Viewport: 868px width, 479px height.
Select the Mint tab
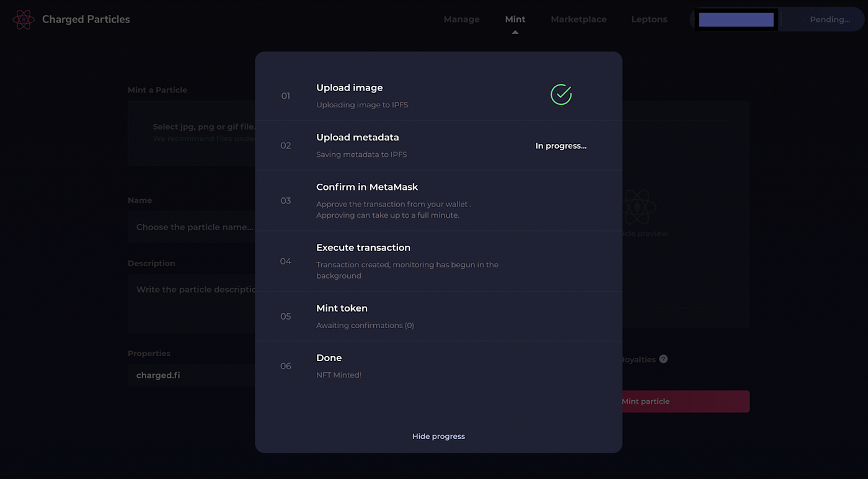point(515,19)
